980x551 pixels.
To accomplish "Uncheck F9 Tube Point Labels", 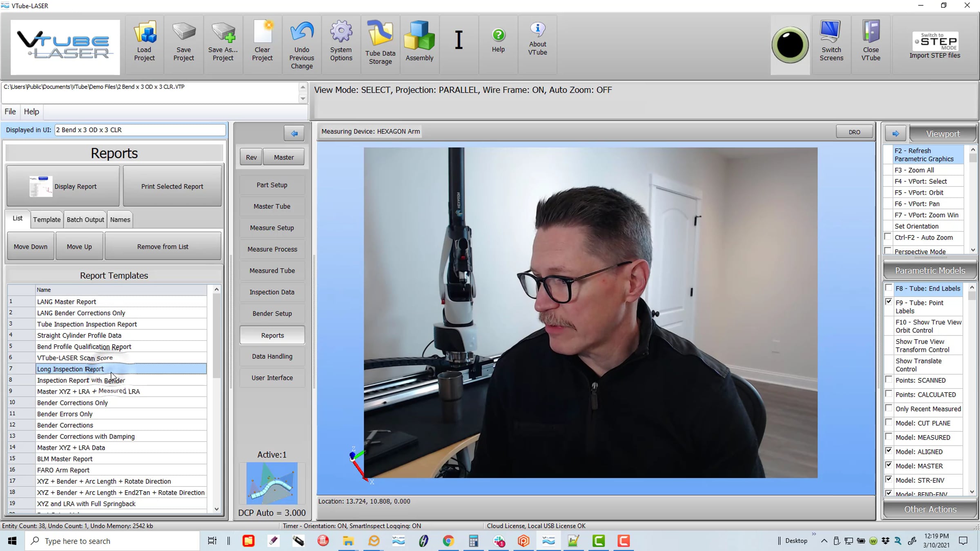I will tap(889, 302).
